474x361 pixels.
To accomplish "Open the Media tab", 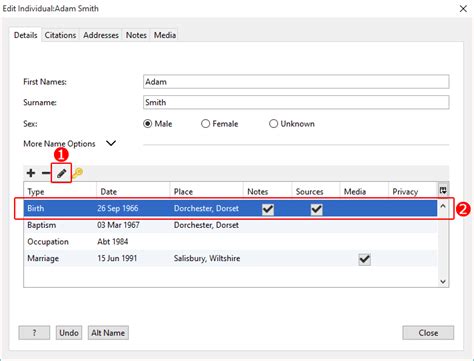I will click(165, 35).
